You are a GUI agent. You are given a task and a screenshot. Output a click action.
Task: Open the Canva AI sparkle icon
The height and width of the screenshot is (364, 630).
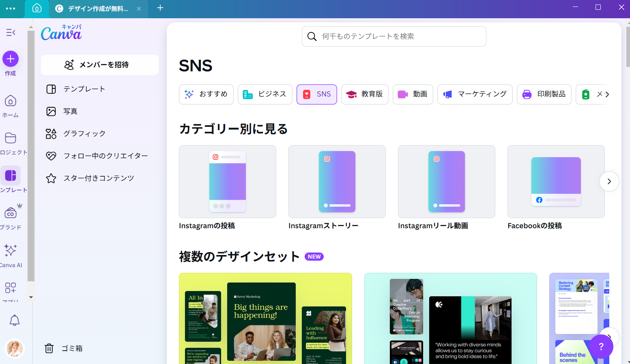point(11,251)
